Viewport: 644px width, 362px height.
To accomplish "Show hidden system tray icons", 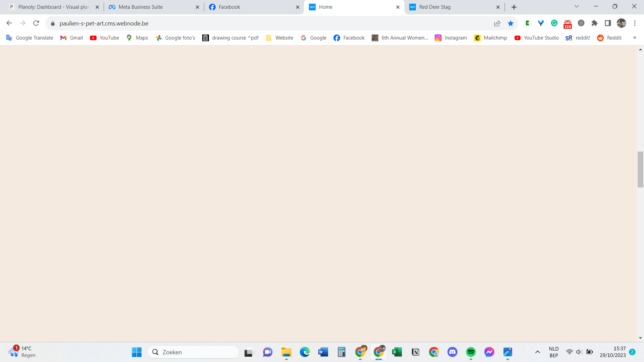I will pos(537,352).
